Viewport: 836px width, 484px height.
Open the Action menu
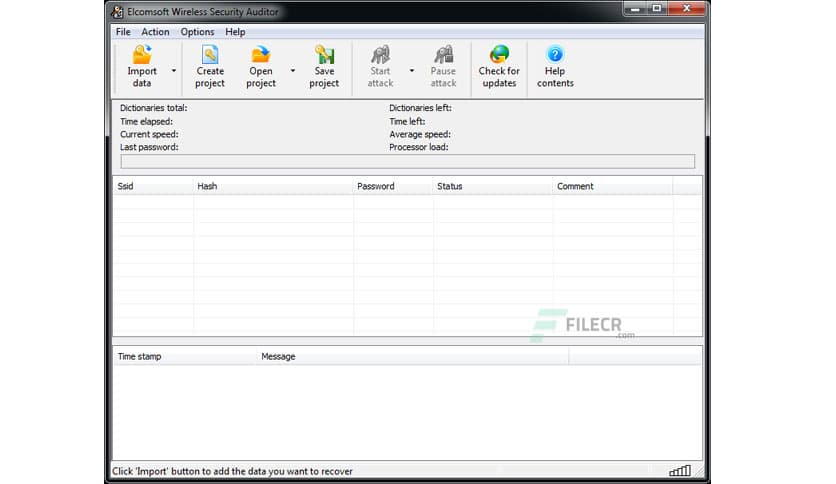pyautogui.click(x=155, y=32)
